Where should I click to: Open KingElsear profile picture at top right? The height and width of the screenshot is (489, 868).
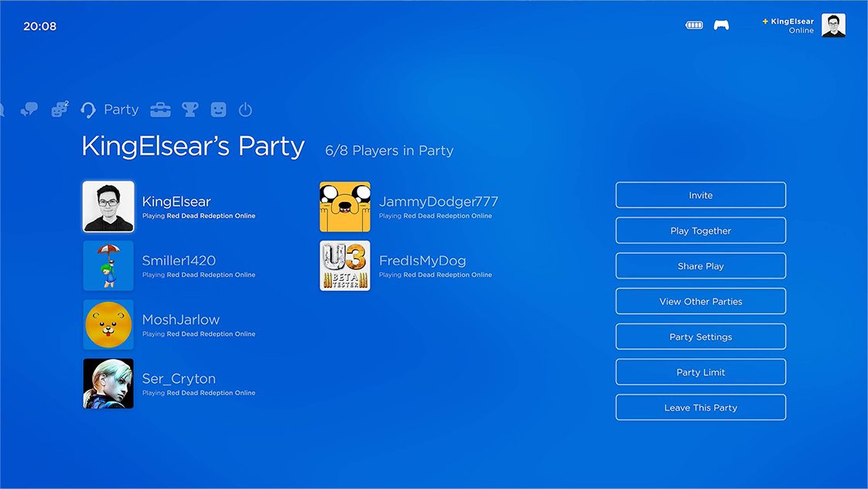(833, 26)
